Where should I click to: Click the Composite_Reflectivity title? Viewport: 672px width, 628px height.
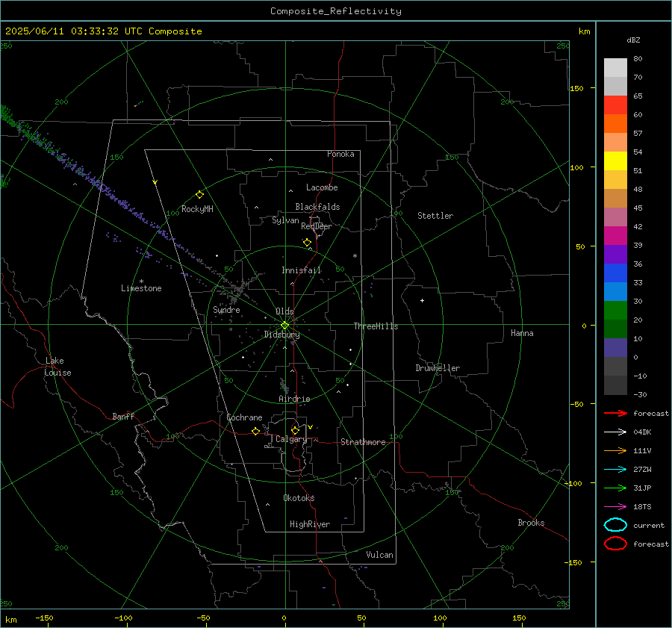[336, 11]
